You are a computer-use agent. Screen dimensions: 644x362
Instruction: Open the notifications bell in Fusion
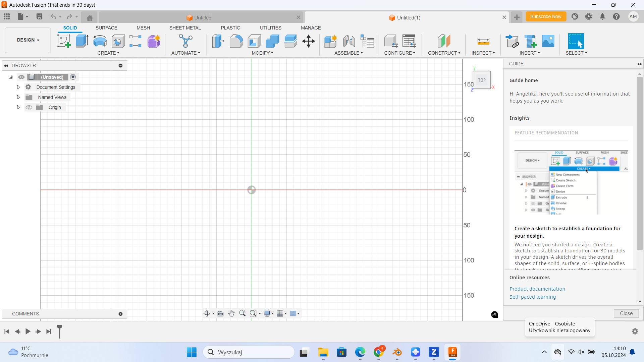pyautogui.click(x=602, y=16)
